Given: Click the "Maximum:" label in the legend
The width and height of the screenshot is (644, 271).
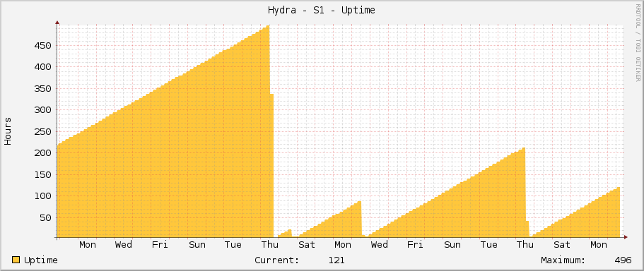Looking at the screenshot, I should (x=563, y=260).
